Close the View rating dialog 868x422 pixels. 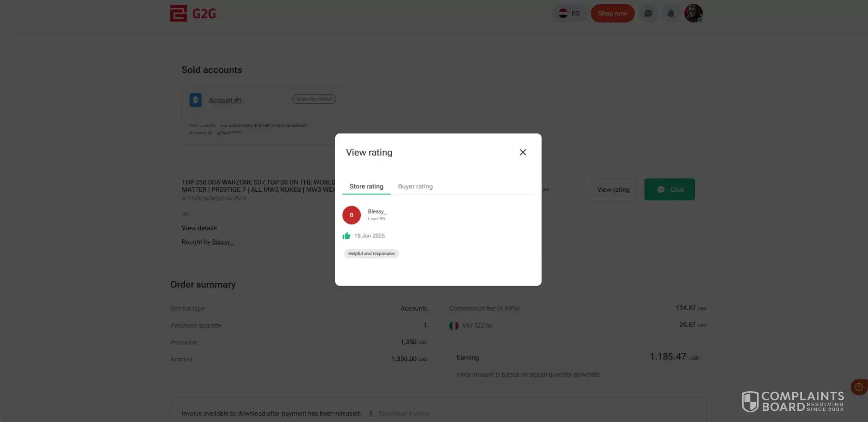pos(523,152)
